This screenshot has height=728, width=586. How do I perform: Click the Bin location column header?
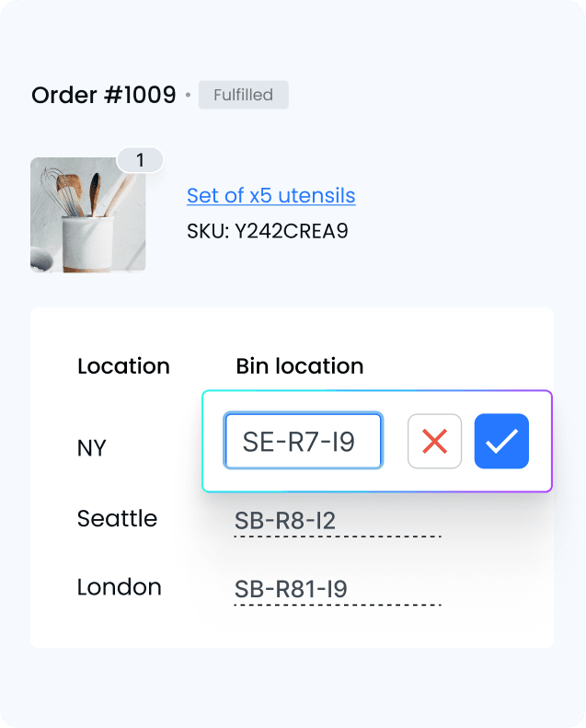click(x=299, y=365)
